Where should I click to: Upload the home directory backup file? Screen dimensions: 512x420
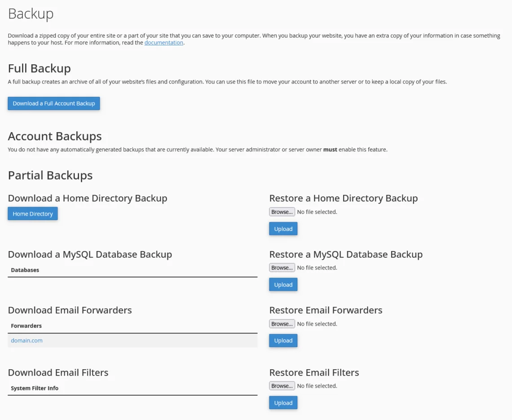pos(283,228)
